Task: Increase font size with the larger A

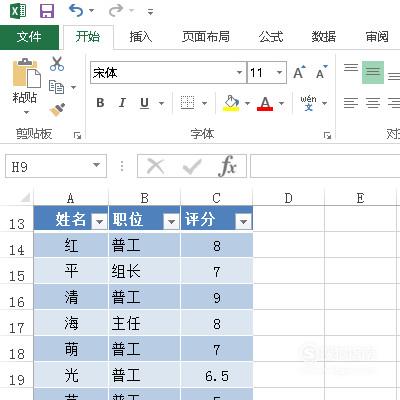Action: [x=299, y=72]
